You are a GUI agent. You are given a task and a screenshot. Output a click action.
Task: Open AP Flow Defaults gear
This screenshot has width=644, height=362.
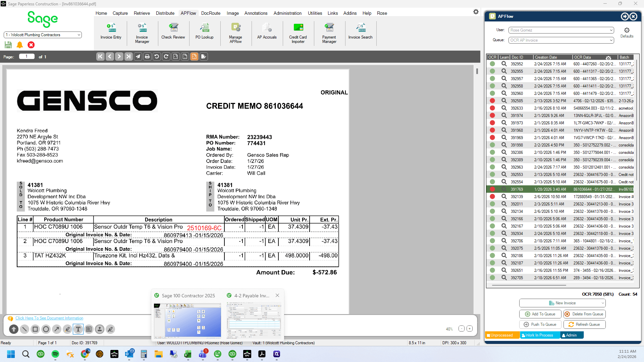click(627, 32)
